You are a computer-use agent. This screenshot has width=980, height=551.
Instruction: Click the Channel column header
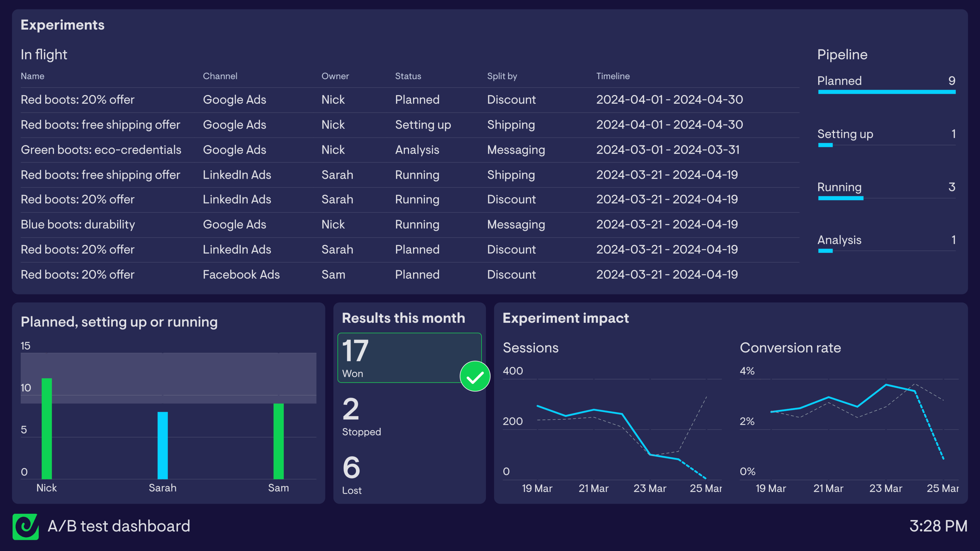click(220, 76)
